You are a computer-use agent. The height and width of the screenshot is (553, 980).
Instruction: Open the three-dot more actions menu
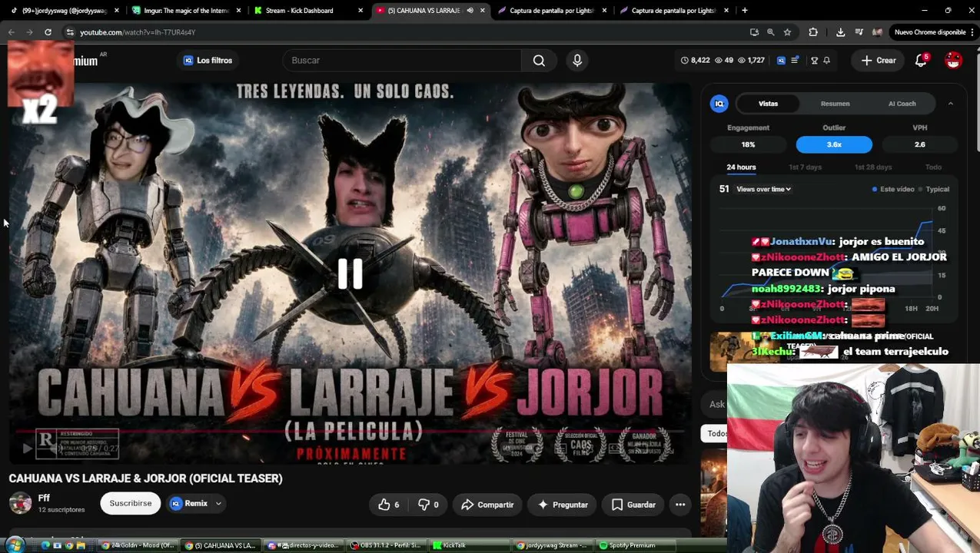tap(680, 505)
